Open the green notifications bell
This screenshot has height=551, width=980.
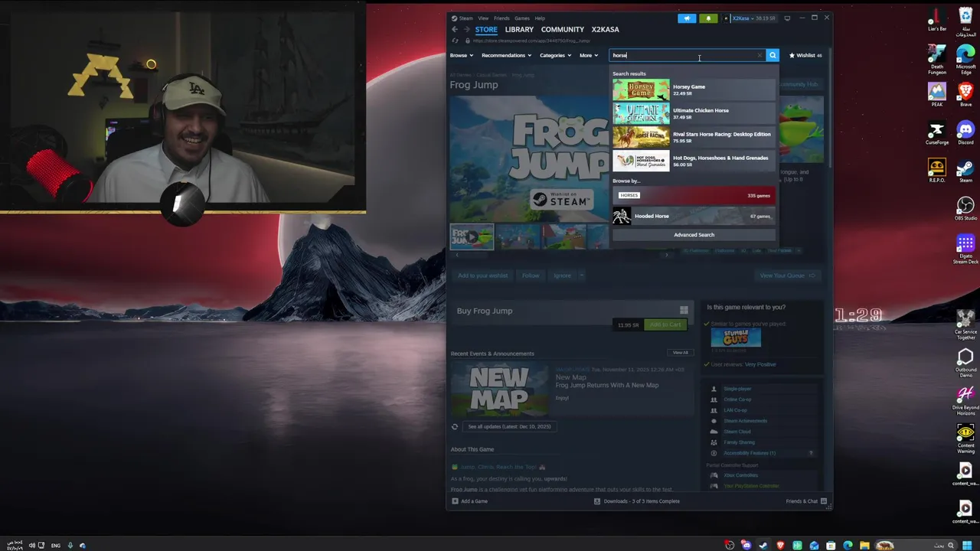(x=708, y=18)
